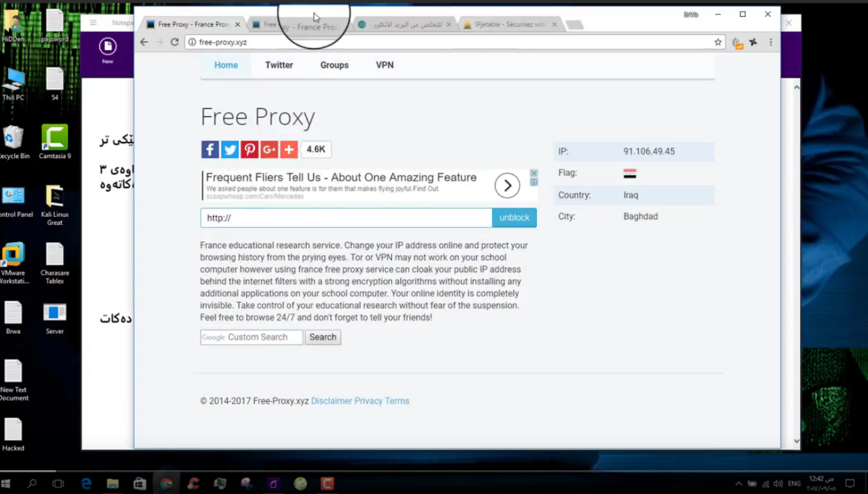
Task: Open taskbar search magnifier
Action: click(32, 484)
